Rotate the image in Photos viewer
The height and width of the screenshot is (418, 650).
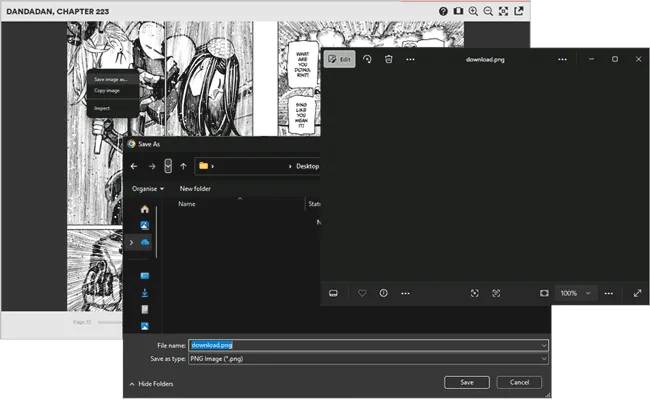(368, 59)
